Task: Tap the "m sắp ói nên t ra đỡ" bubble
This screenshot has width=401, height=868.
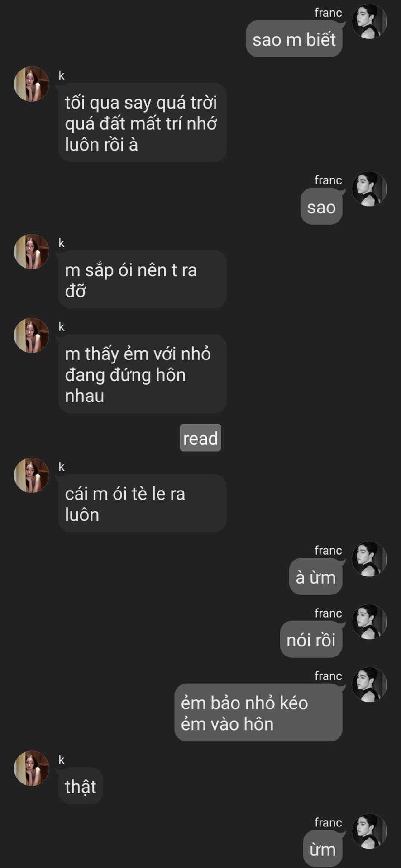Action: pos(143,279)
